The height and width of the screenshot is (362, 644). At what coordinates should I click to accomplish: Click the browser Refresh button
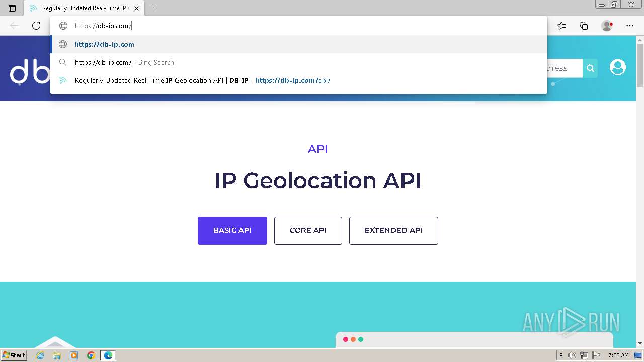point(36,26)
